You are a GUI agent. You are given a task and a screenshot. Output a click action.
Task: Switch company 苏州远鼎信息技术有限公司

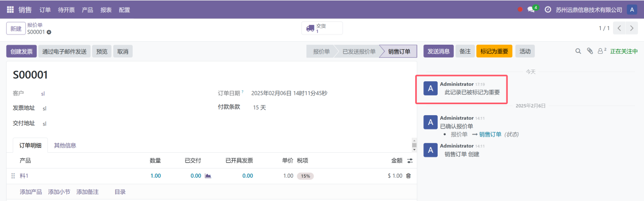coord(589,10)
